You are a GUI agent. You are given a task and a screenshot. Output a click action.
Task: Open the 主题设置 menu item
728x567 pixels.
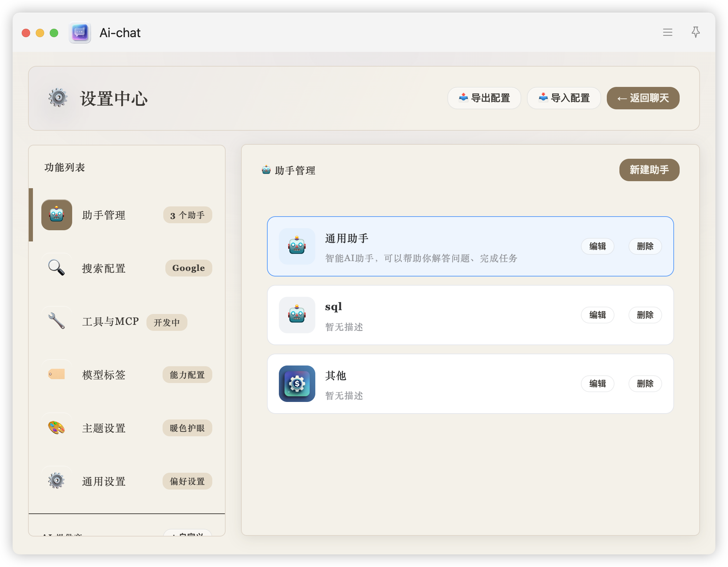click(x=104, y=428)
